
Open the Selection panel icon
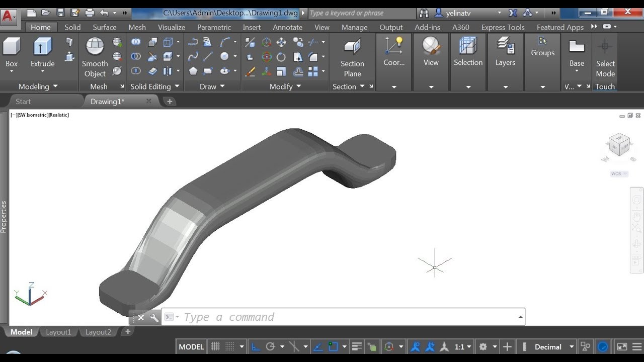click(x=468, y=53)
